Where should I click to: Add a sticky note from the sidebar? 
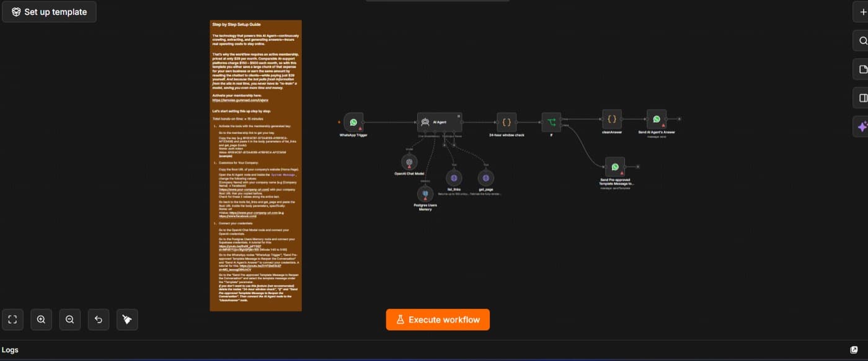862,69
